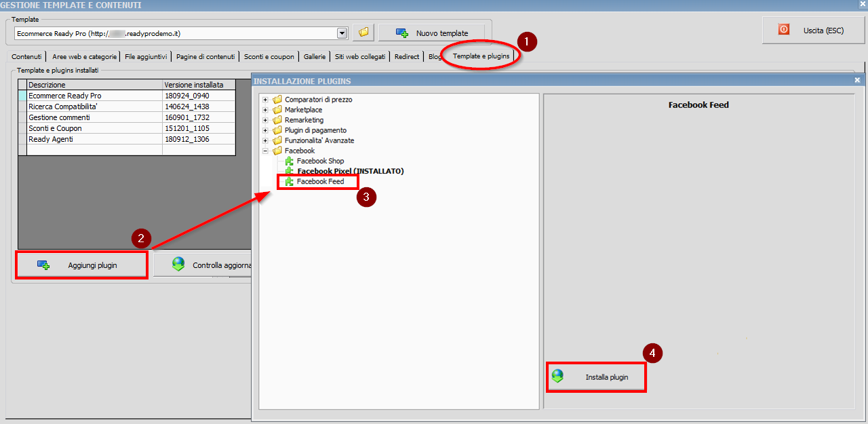Click version cell 151201_1105
The width and height of the screenshot is (868, 424).
point(199,128)
